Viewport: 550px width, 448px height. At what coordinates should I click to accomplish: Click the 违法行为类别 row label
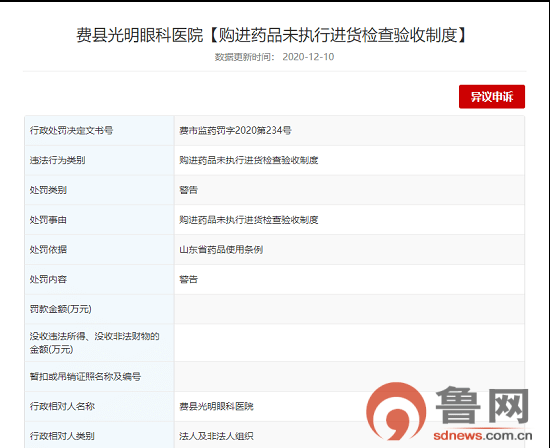(x=58, y=160)
